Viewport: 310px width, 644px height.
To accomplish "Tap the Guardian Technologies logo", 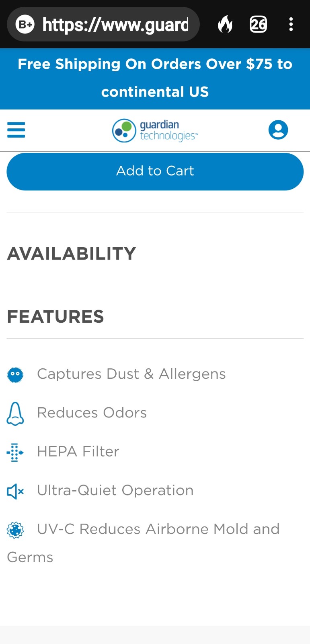I will [155, 130].
